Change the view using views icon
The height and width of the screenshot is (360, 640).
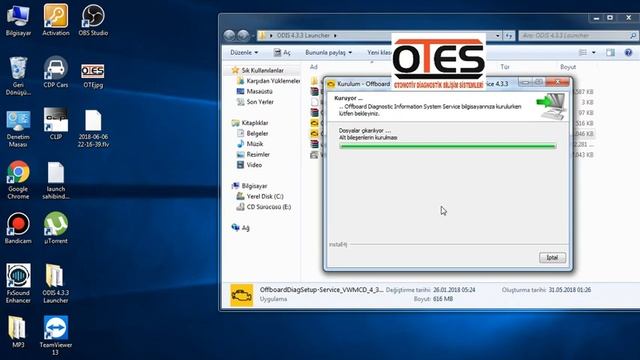[583, 52]
